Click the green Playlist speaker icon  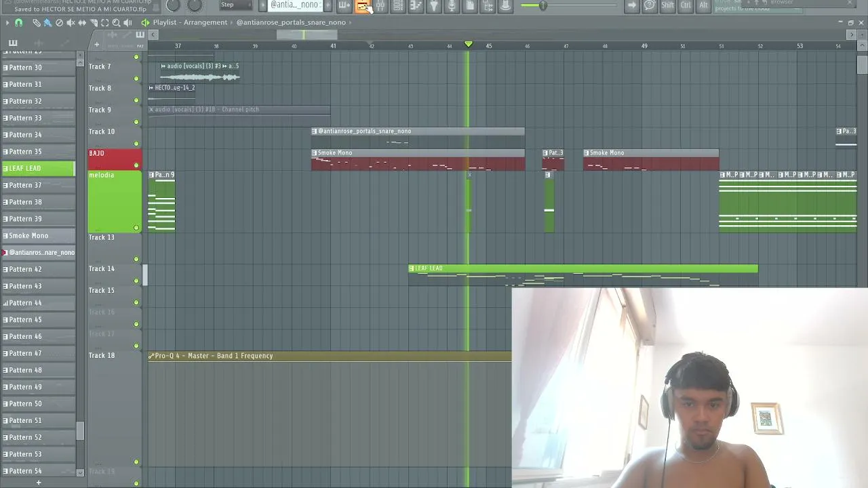[145, 22]
